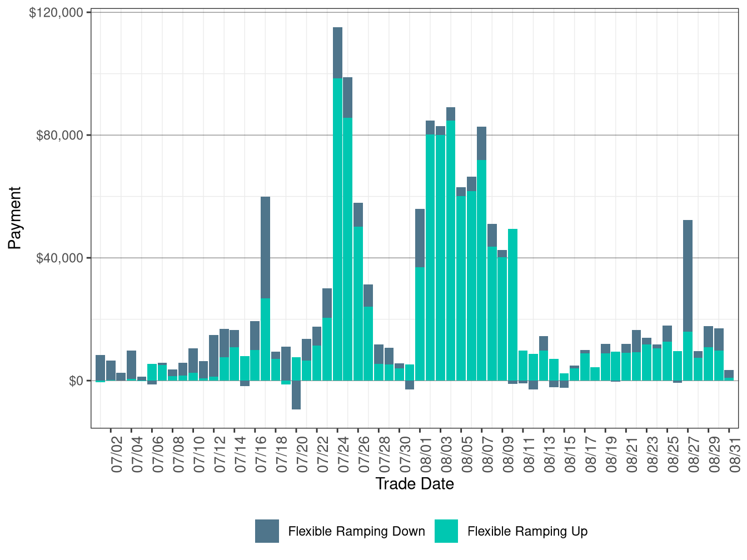
Task: Click the 08/31 date tick label
Action: 735,454
